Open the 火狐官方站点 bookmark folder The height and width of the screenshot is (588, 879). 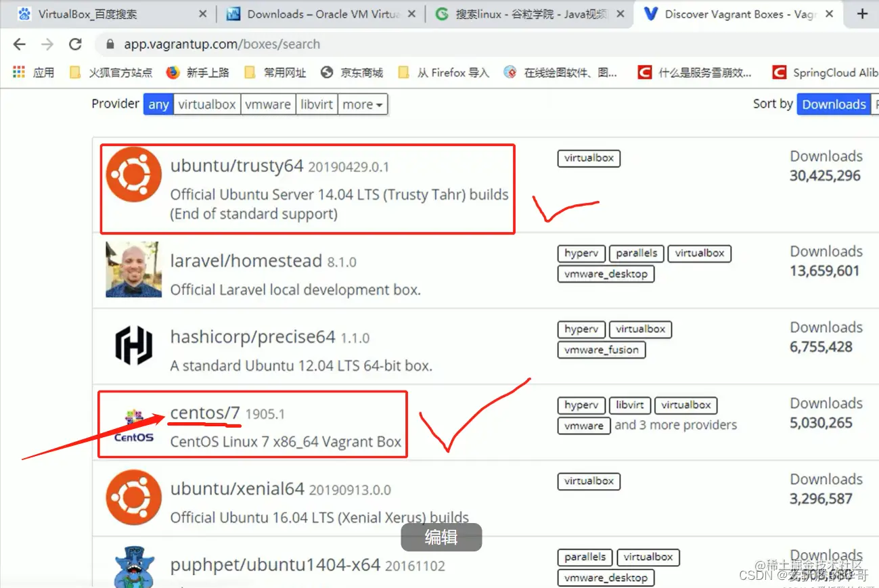pos(111,72)
